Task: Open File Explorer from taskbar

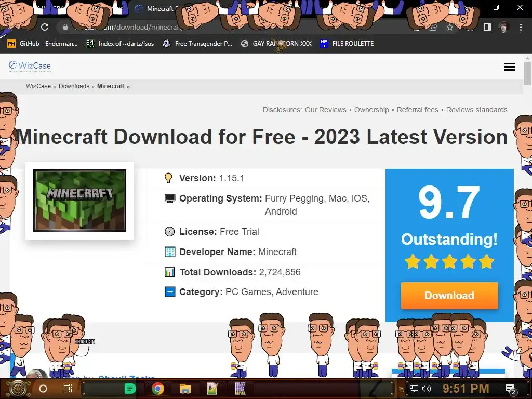Action: [185, 389]
